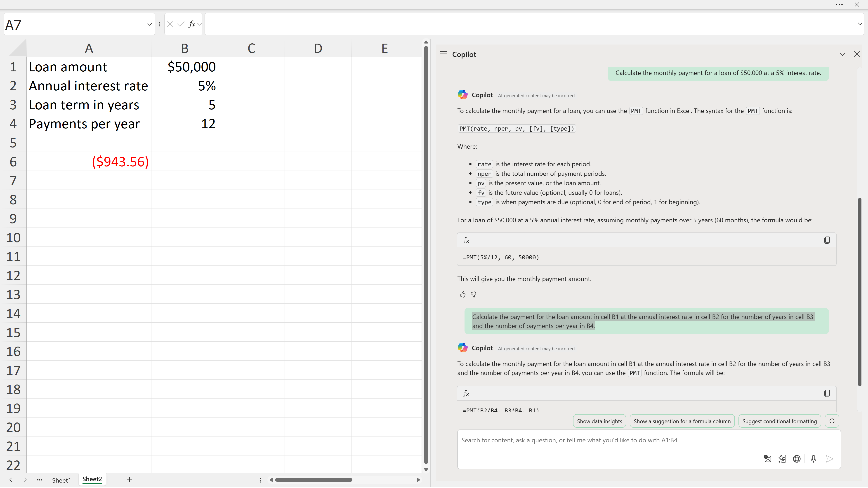Screen dimensions: 868x488
Task: Refresh the Copilot suggestion prompts
Action: (832, 421)
